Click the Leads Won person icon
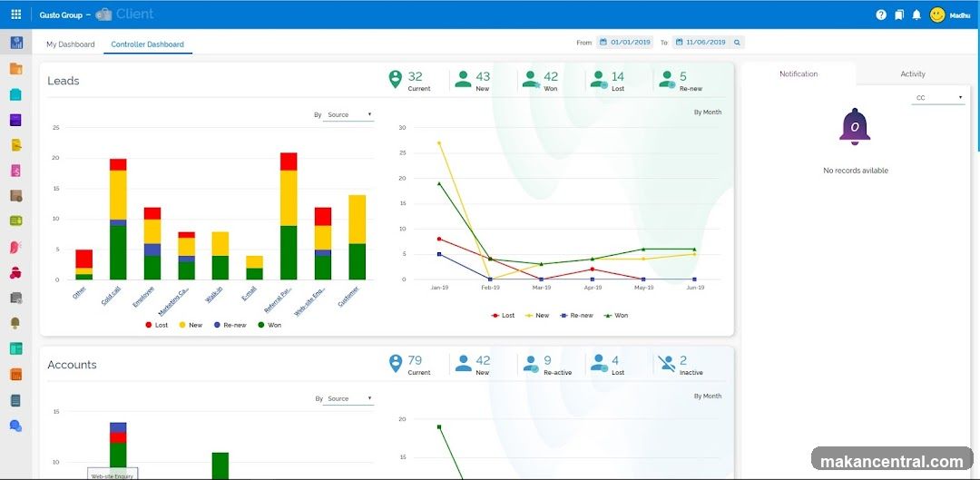Viewport: 980px width, 480px height. tap(531, 79)
